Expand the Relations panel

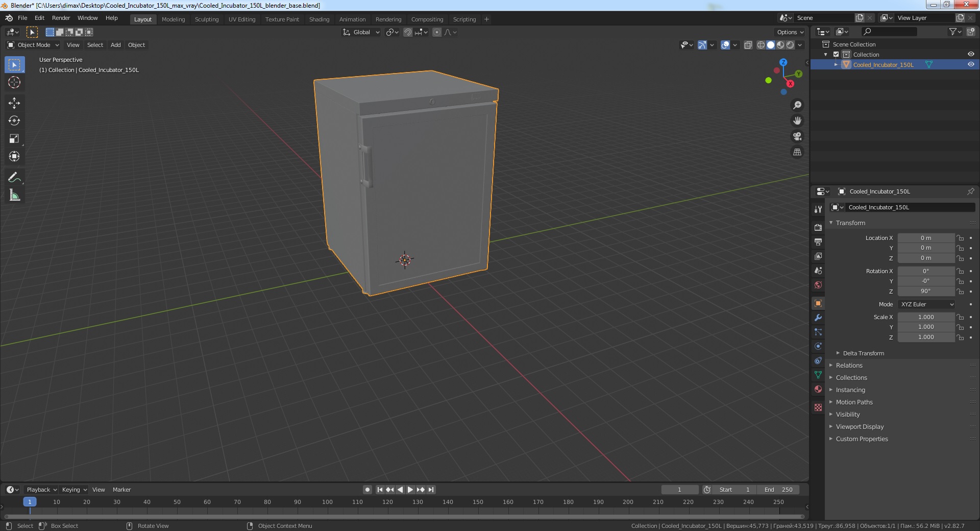point(849,366)
